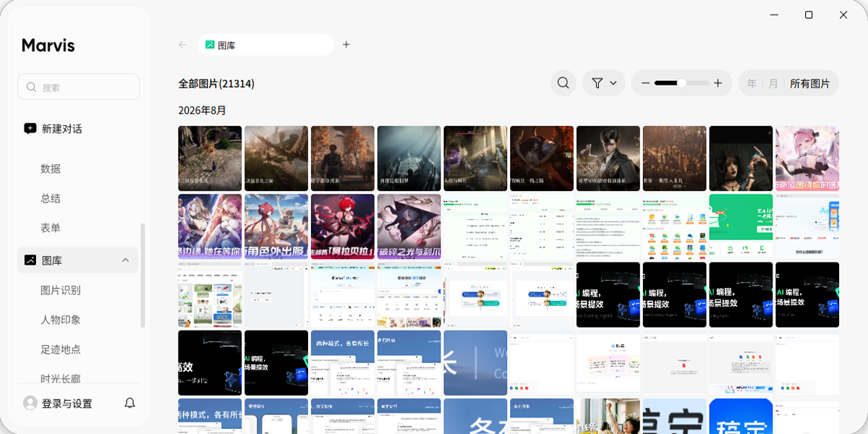The image size is (868, 434).
Task: Select 图片识别 under 图库
Action: 61,290
